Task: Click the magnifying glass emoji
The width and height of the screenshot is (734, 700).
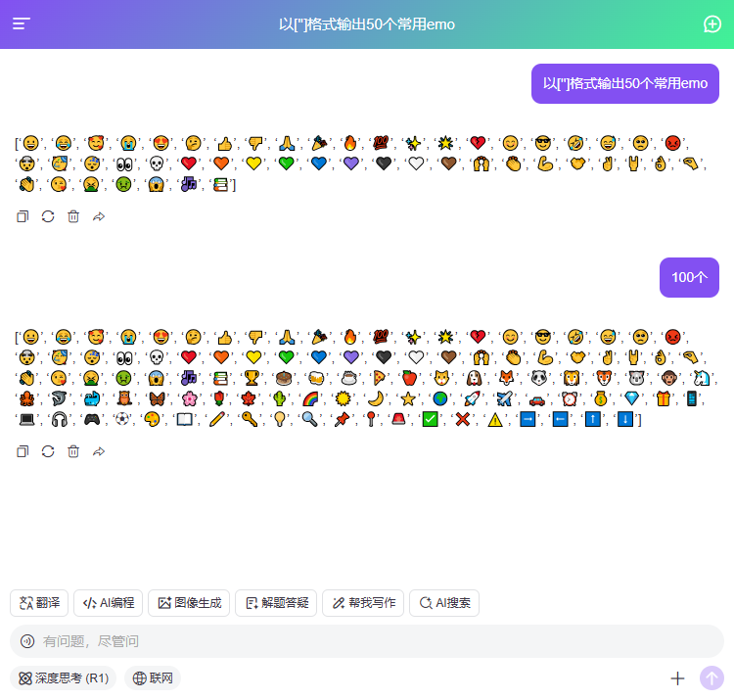Action: pos(309,419)
